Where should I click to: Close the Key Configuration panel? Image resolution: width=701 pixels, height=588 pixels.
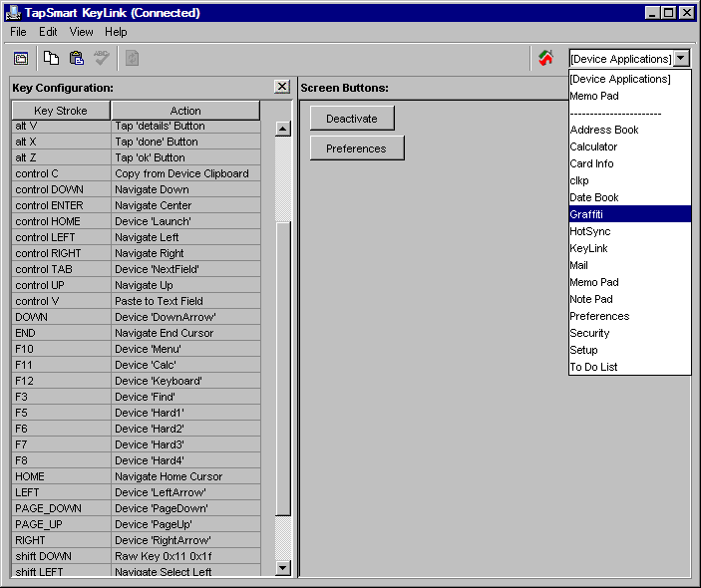click(x=282, y=87)
